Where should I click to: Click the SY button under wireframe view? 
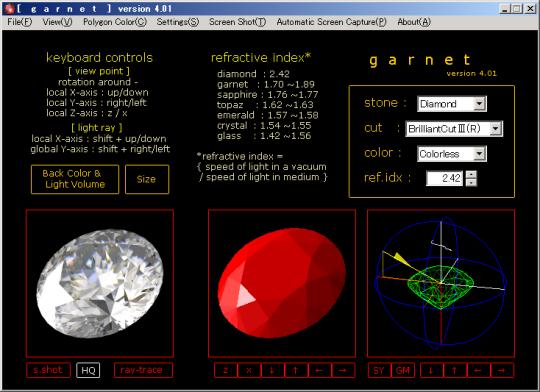(x=379, y=370)
